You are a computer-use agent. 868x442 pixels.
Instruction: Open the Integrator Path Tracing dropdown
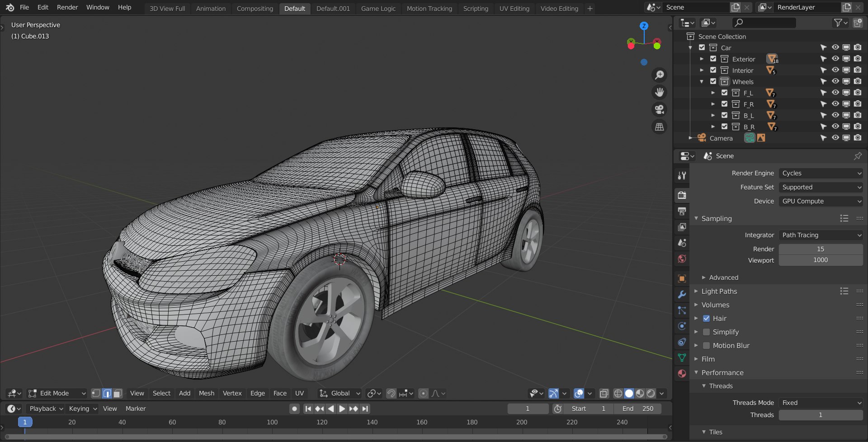tap(821, 235)
